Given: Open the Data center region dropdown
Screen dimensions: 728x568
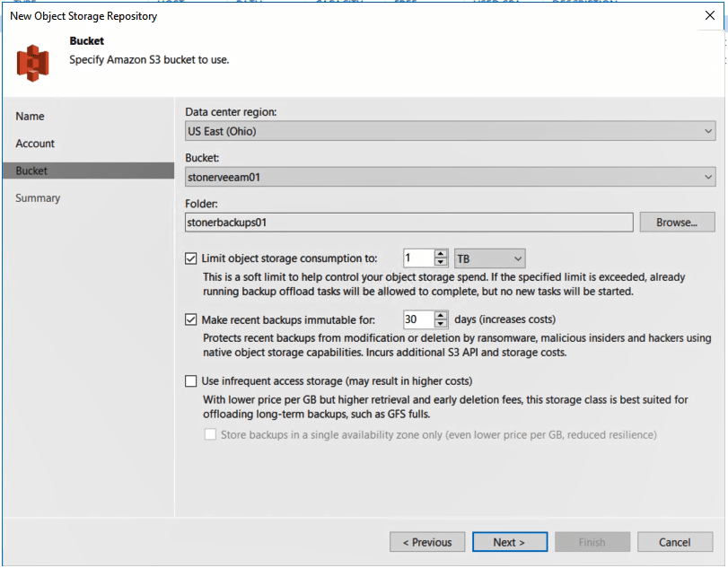Looking at the screenshot, I should click(708, 131).
